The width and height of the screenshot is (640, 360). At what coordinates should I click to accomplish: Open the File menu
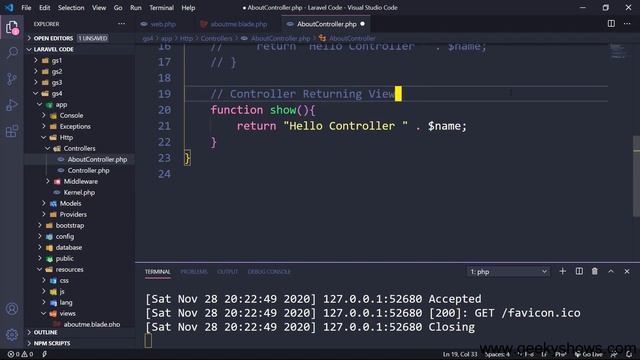[x=26, y=8]
